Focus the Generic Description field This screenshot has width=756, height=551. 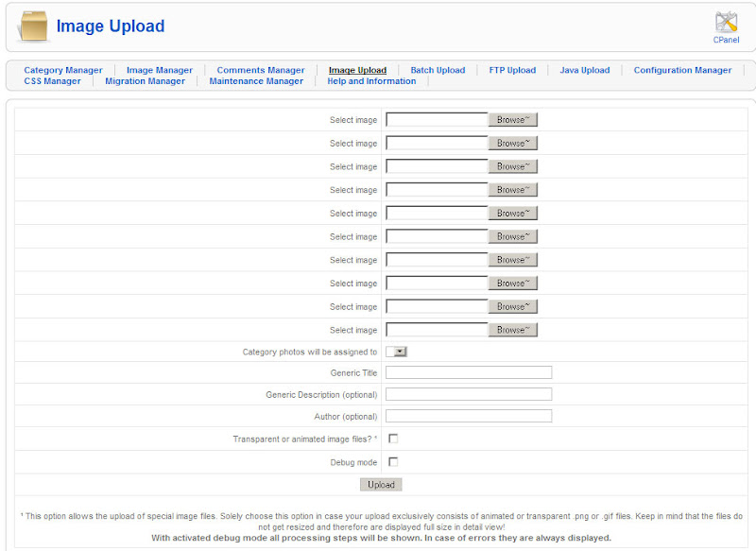point(469,394)
